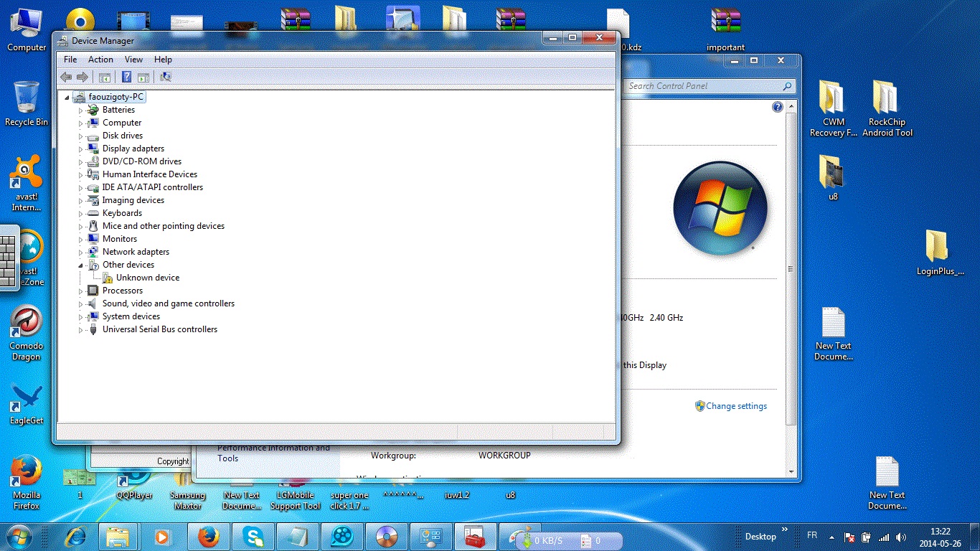Select the EagleGet desktop shortcut
Viewport: 980px width, 551px height.
[x=27, y=403]
